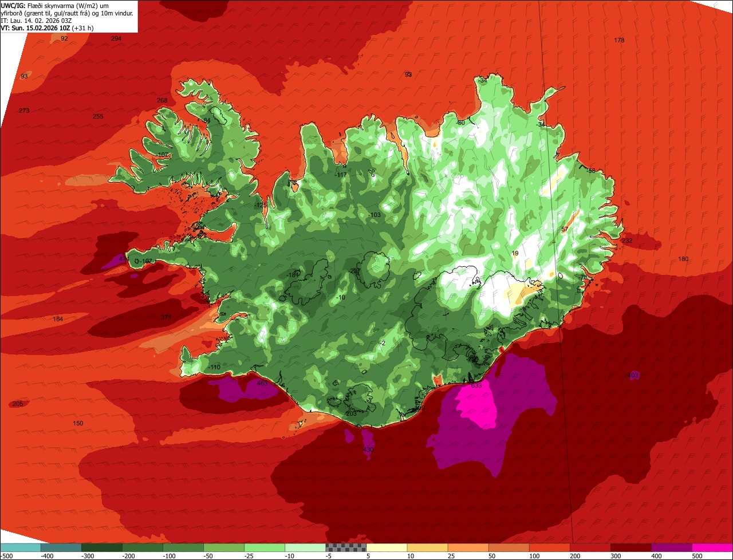The height and width of the screenshot is (560, 733).
Task: Click the map value -184 over the highlands
Action: [x=294, y=275]
